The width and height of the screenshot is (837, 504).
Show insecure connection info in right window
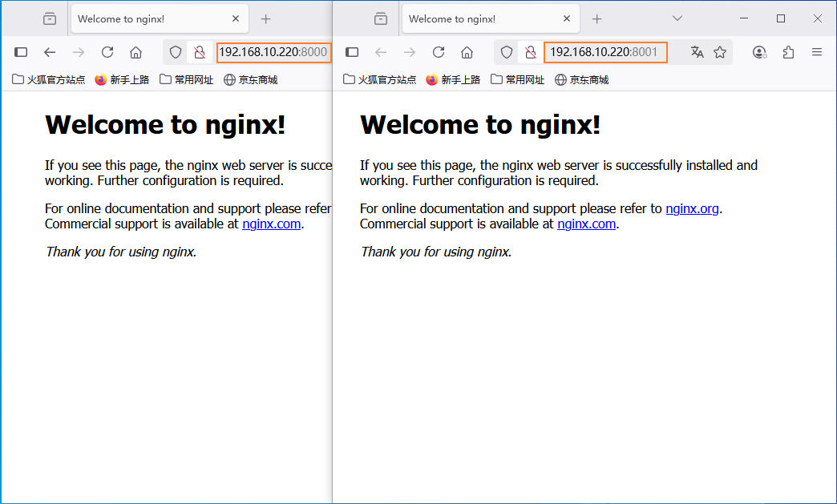[x=531, y=52]
